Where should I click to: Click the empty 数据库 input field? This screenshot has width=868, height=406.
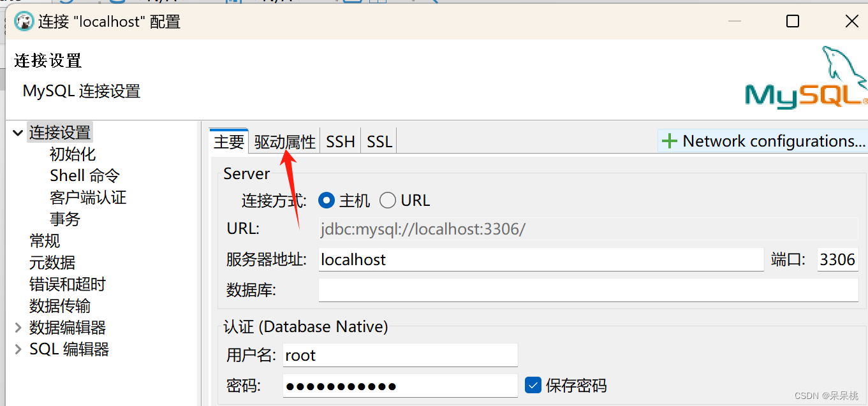588,290
